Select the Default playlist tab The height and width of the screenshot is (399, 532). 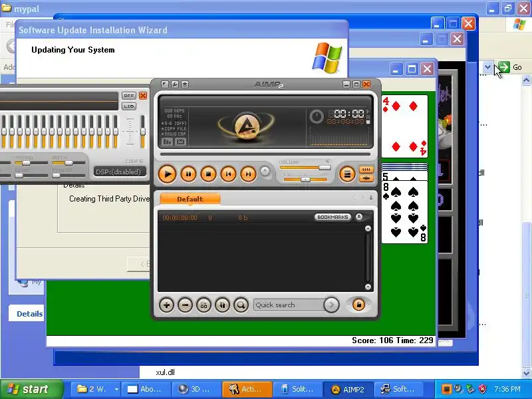click(x=190, y=199)
